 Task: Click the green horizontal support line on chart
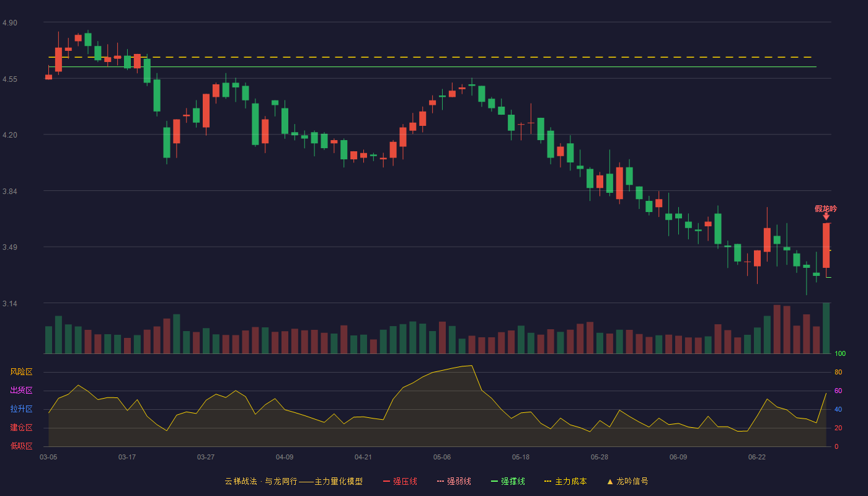pos(434,66)
